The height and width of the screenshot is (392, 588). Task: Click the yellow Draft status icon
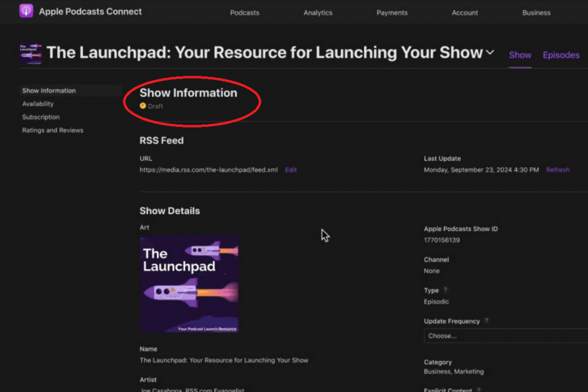pos(143,106)
